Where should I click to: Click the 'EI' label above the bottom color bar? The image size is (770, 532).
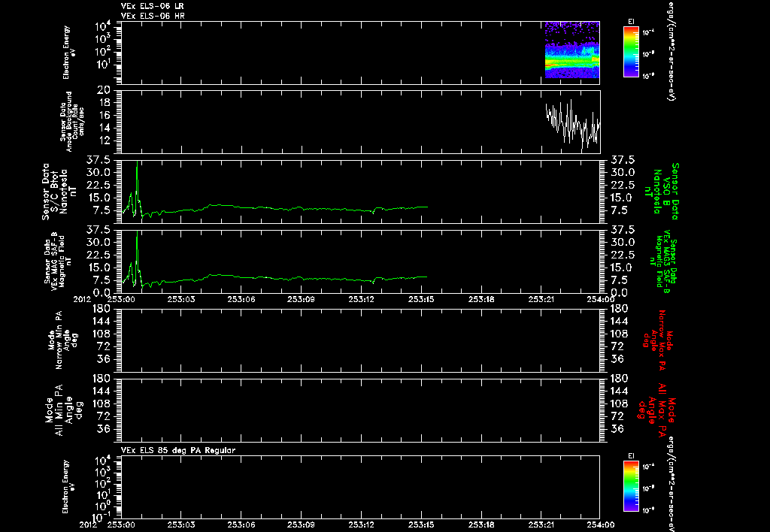tap(631, 456)
